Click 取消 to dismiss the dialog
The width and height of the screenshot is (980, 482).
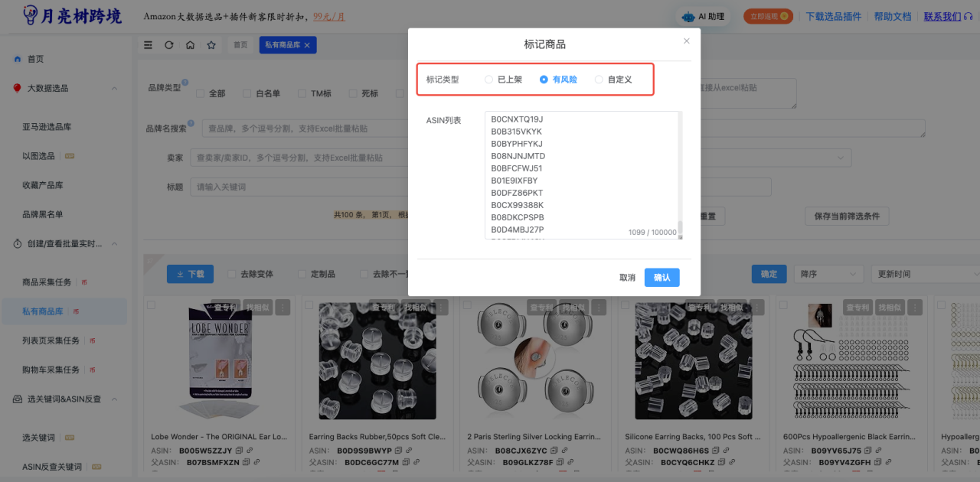tap(627, 278)
